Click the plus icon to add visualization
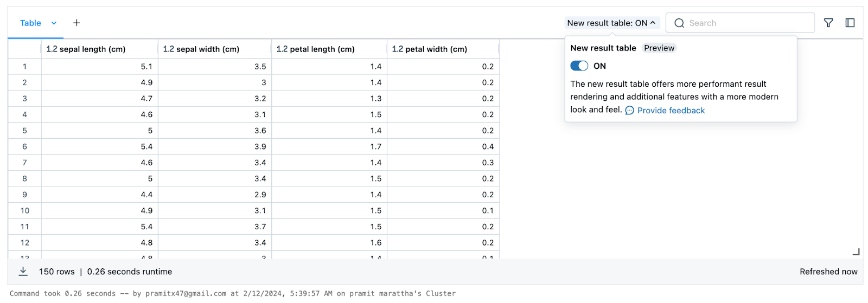This screenshot has width=868, height=303. pos(76,23)
